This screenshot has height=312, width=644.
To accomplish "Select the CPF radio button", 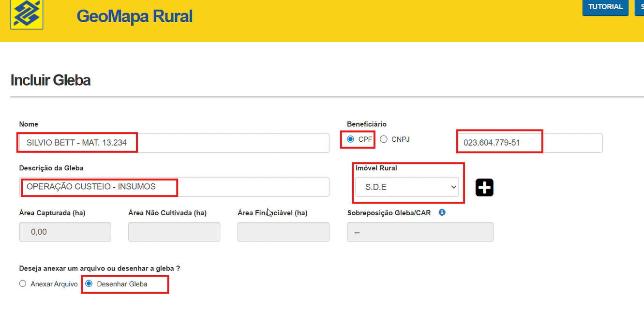I will (x=351, y=139).
